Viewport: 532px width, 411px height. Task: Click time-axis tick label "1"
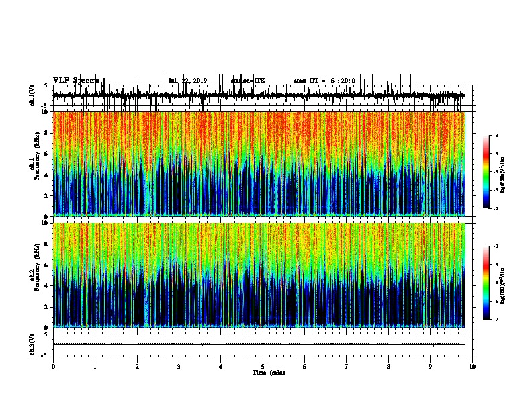coord(95,367)
